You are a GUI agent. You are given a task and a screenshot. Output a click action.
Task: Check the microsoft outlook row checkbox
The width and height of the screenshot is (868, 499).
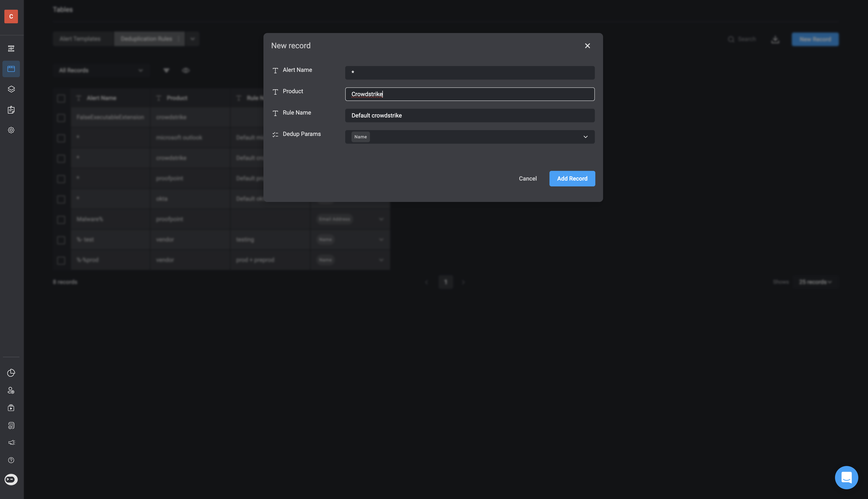61,138
